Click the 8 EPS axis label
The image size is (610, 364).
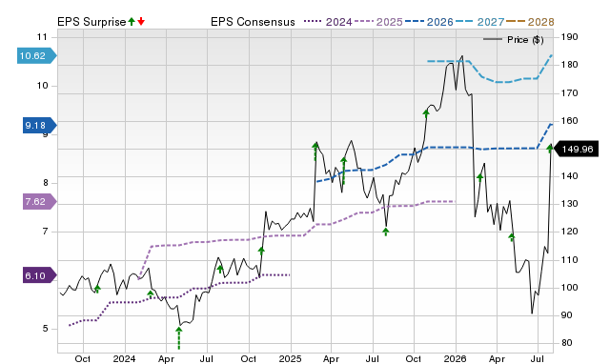click(46, 183)
